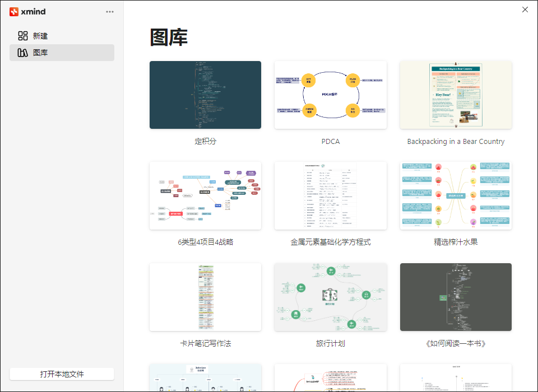The height and width of the screenshot is (392, 538).
Task: Open the 《如何阅读一本书》 template
Action: [456, 297]
